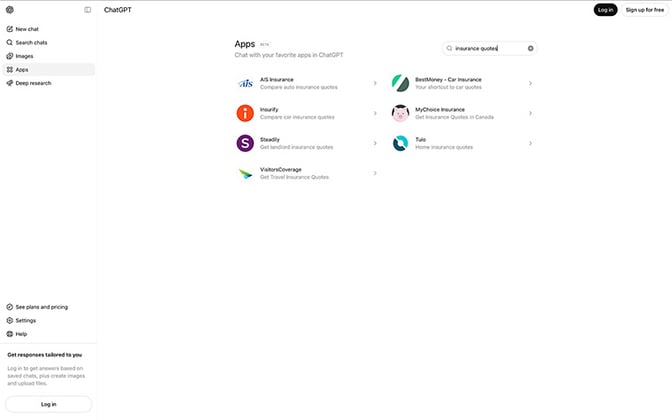The image size is (672, 420).
Task: Open AIS Insurance via its chevron arrow
Action: (375, 83)
